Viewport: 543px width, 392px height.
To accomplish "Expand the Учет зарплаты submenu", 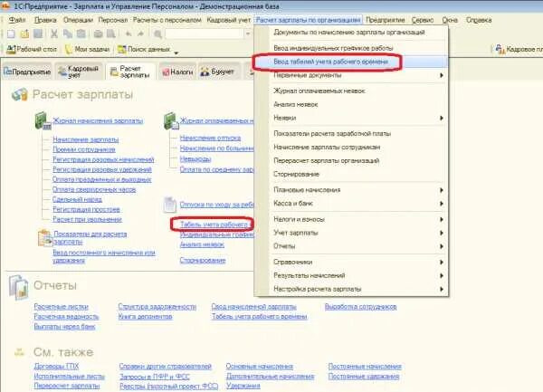I will tap(442, 233).
